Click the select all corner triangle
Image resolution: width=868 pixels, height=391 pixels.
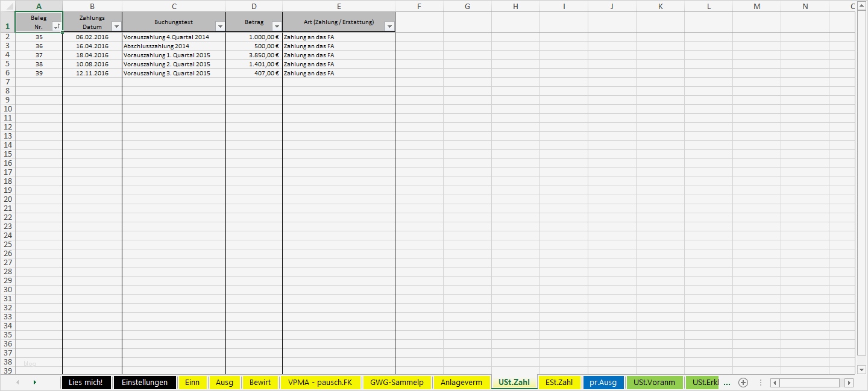7,6
